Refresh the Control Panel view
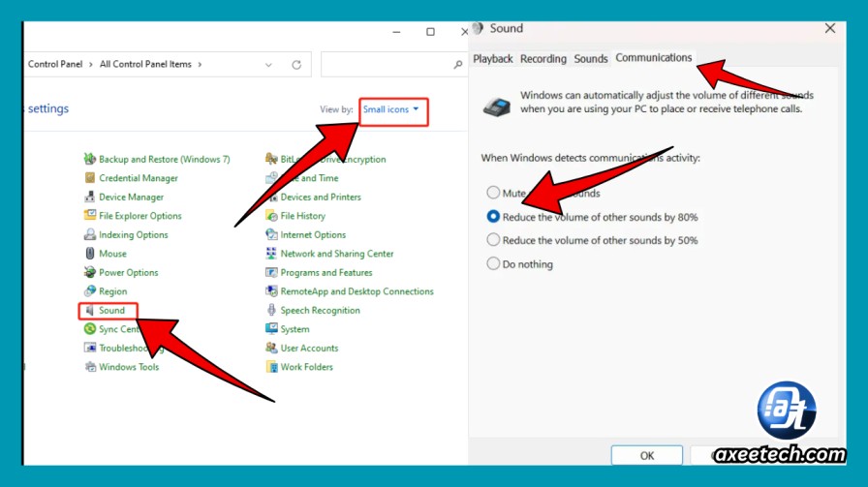Image resolution: width=868 pixels, height=487 pixels. click(x=296, y=65)
